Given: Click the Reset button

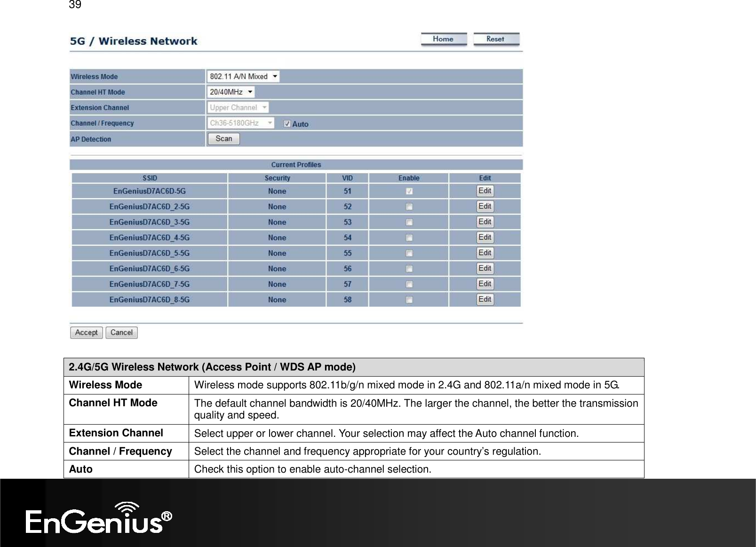Looking at the screenshot, I should 496,39.
